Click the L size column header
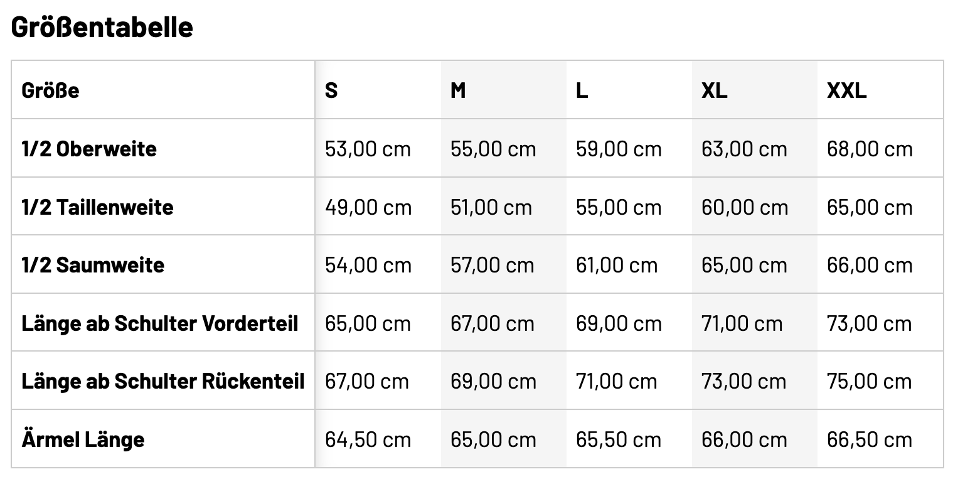980x501 pixels. click(x=582, y=90)
